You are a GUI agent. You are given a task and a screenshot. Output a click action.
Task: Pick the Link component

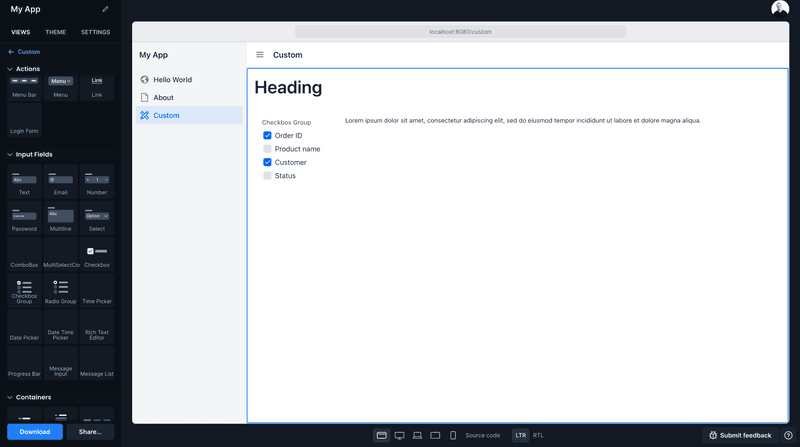[97, 87]
